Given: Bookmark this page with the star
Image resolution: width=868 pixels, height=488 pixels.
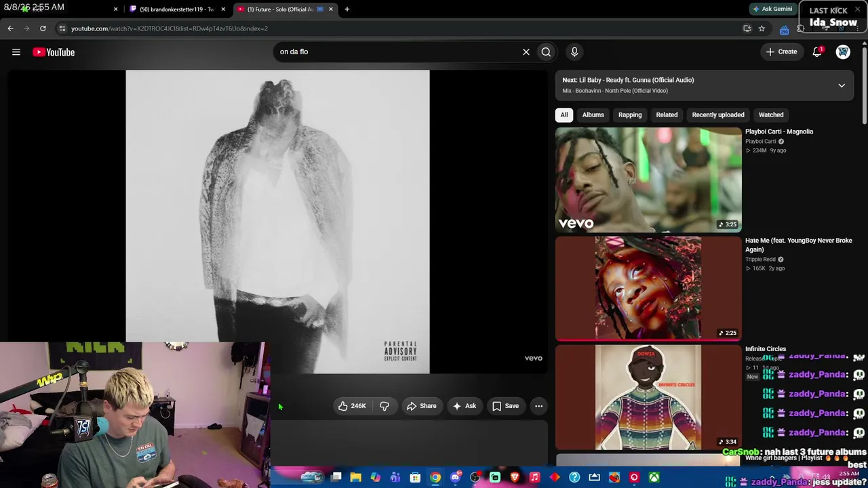Looking at the screenshot, I should [x=762, y=28].
